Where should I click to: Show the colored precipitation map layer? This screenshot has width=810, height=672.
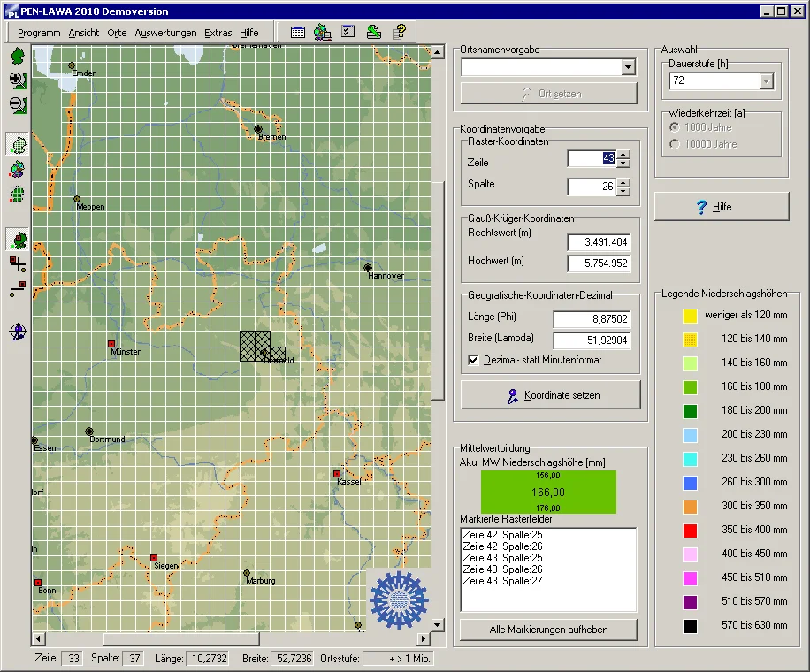[18, 170]
